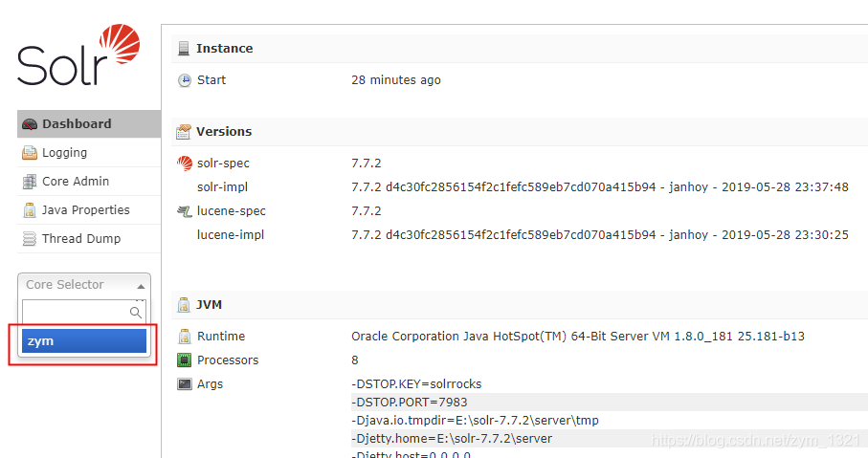Click the lucene-spec value 7.7.2
Viewport: 868px width, 458px height.
coord(366,210)
